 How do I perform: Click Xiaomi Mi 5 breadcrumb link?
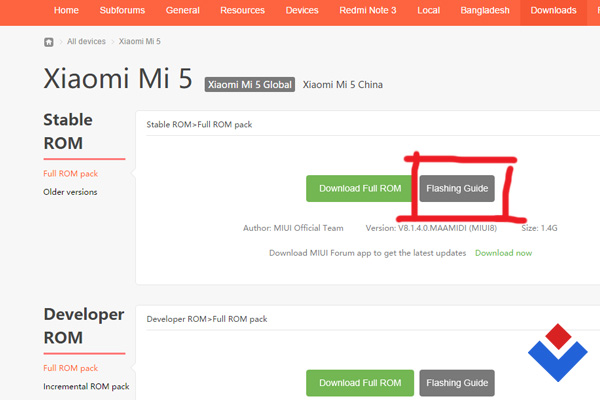click(140, 41)
